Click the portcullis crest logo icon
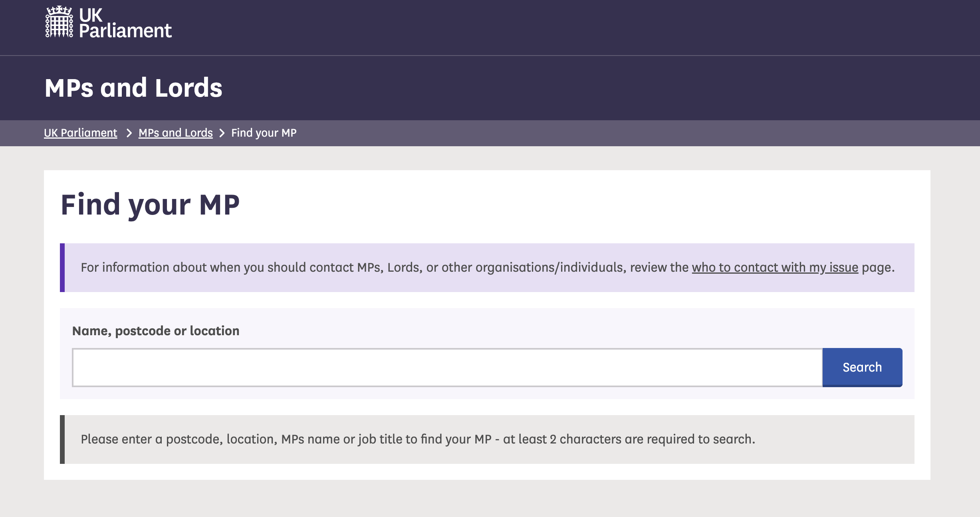 59,22
